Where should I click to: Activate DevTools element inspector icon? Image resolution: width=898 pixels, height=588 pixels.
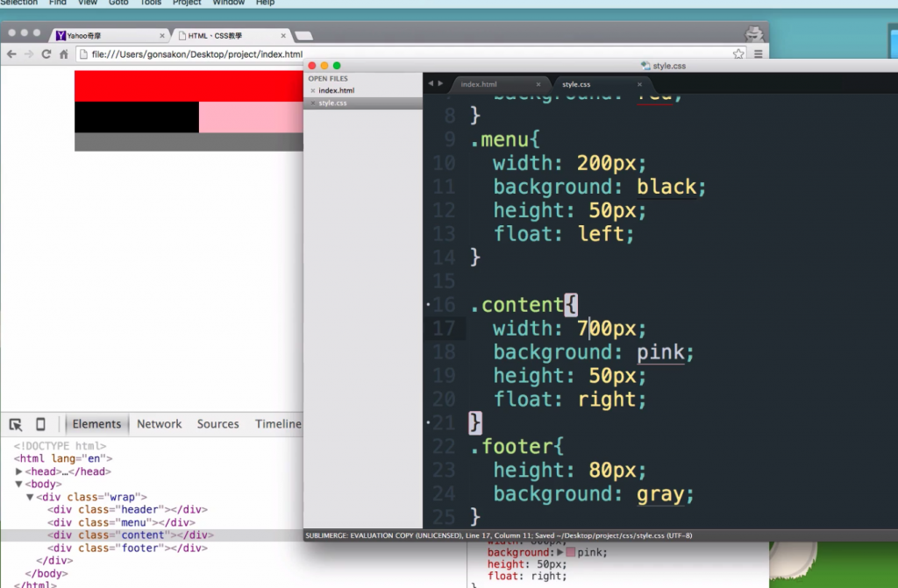click(x=16, y=424)
